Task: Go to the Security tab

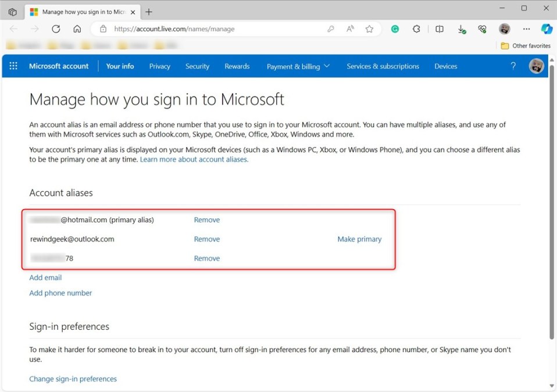Action: tap(197, 66)
